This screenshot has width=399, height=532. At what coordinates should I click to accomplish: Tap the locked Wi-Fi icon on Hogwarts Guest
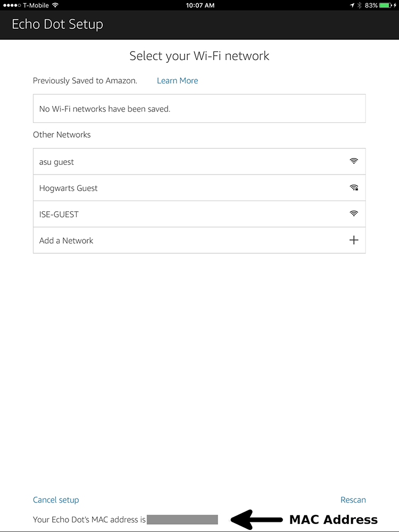coord(354,187)
